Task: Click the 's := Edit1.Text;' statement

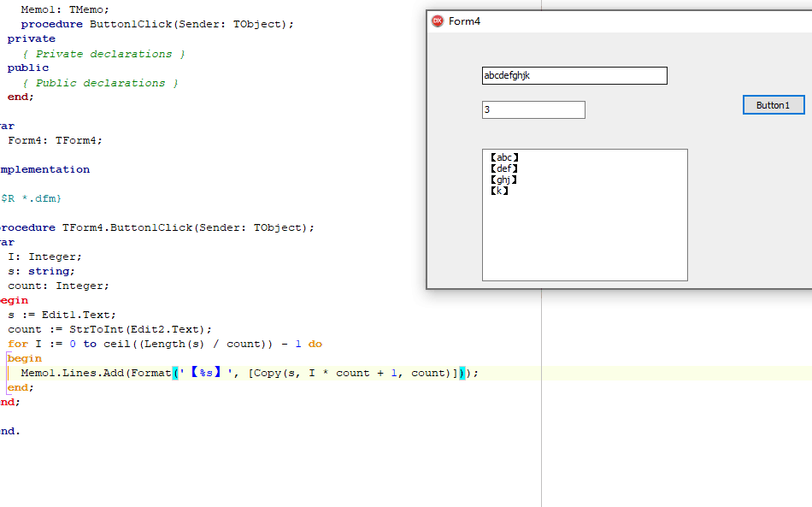Action: (62, 315)
